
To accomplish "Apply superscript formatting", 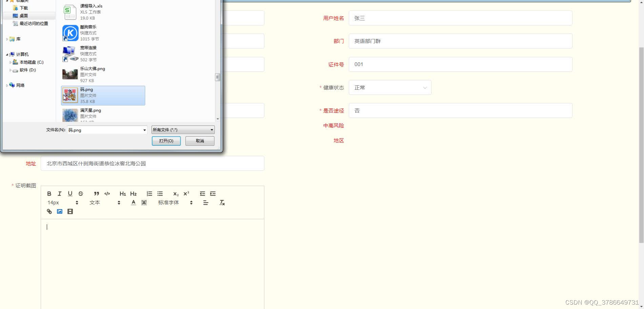I will pyautogui.click(x=186, y=194).
